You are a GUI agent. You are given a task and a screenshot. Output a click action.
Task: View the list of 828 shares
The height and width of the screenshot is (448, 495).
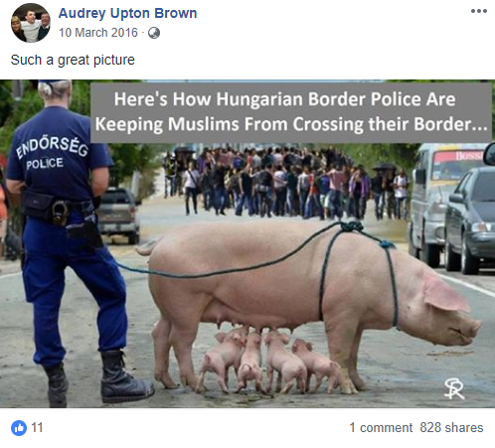point(451,428)
